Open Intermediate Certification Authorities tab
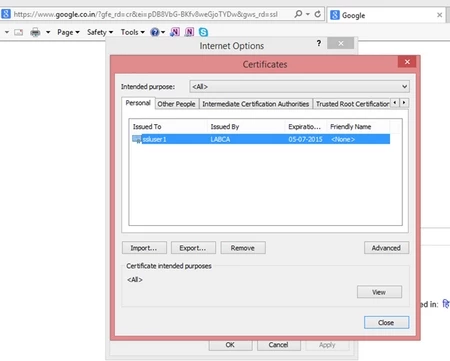This screenshot has width=450, height=361. pyautogui.click(x=256, y=104)
